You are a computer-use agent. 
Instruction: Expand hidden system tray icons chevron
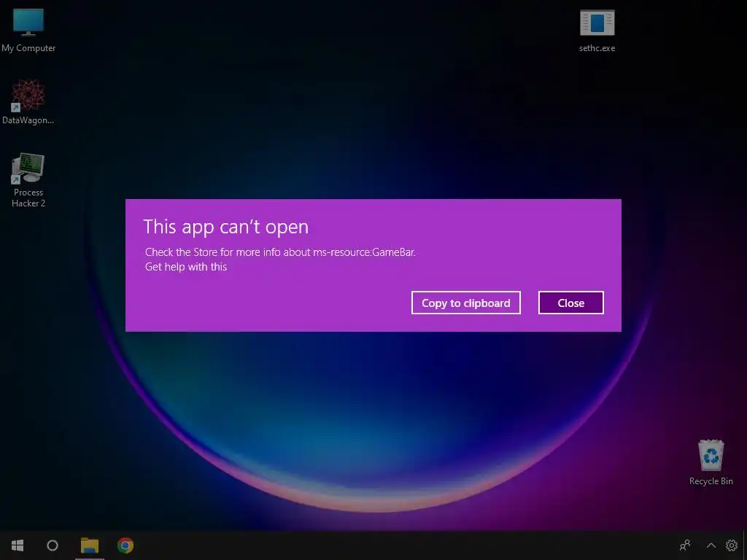[x=711, y=545]
